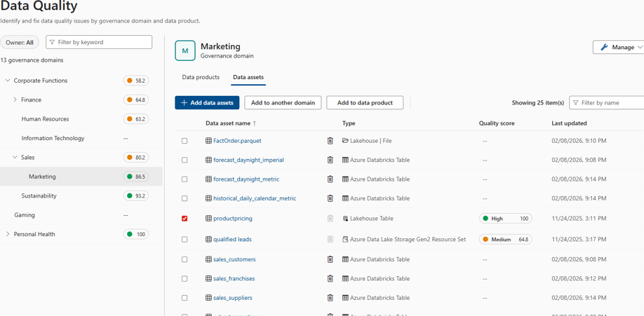Click trash icon for sales_suppliers row
This screenshot has width=644, height=316.
point(330,298)
